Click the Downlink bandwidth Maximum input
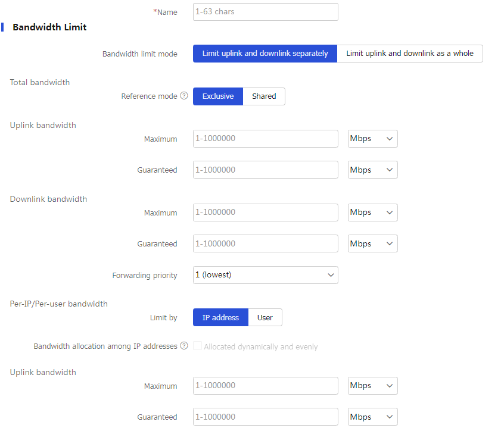This screenshot has width=504, height=431. (x=266, y=213)
